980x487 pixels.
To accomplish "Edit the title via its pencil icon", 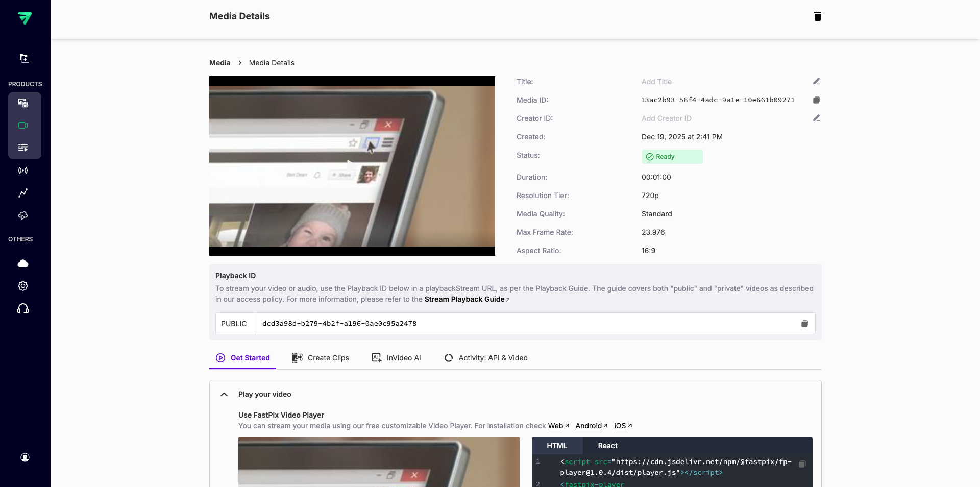I will (x=817, y=81).
